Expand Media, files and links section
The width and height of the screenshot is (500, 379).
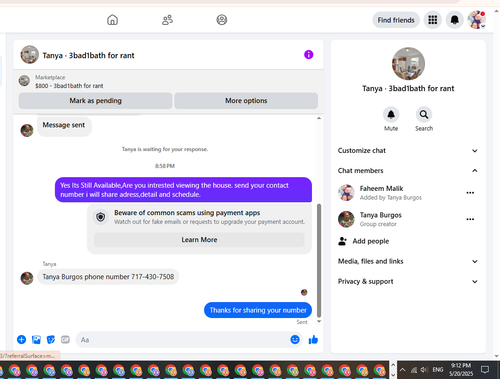point(408,261)
